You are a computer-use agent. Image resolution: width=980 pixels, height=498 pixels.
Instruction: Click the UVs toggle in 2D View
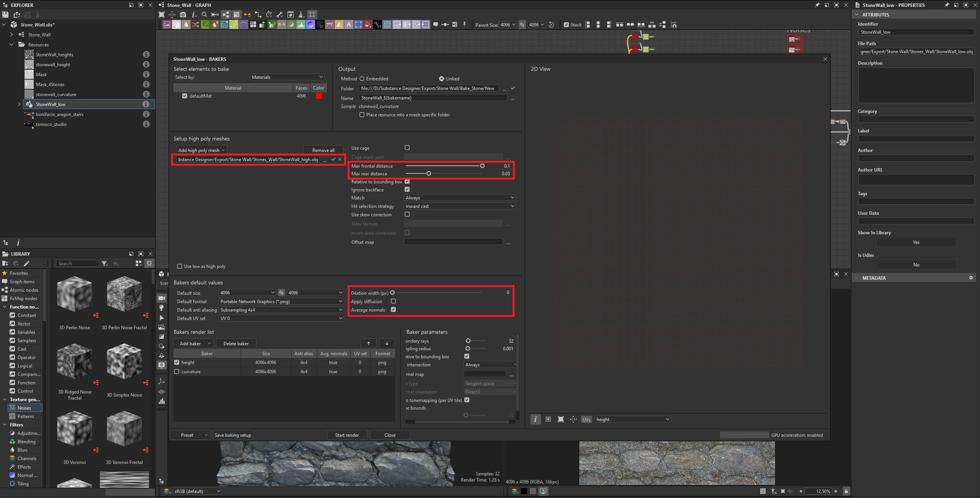click(x=586, y=420)
